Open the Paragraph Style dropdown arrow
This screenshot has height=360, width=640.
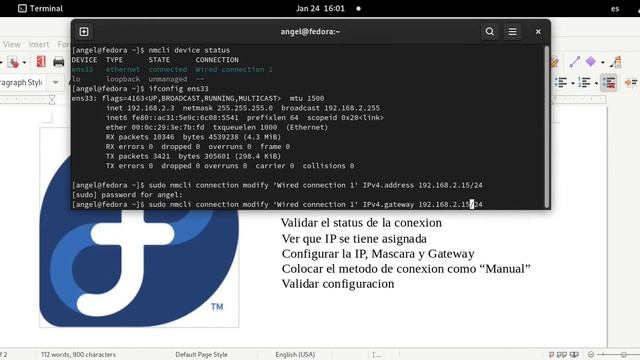tap(56, 82)
